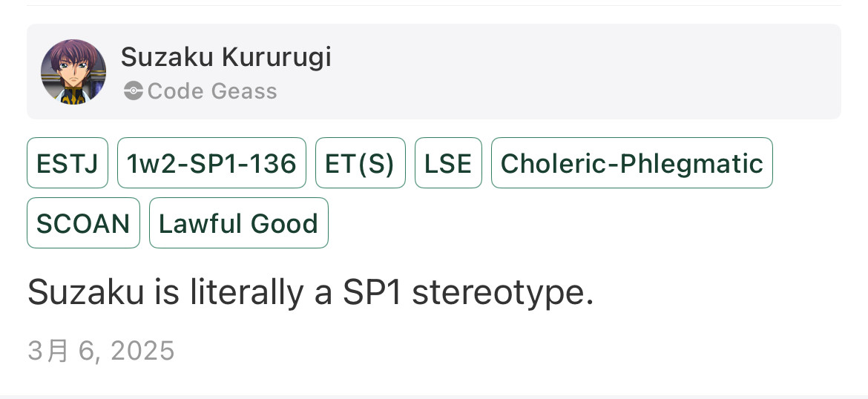Image resolution: width=868 pixels, height=399 pixels.
Task: Click the year 2025 in the timestamp
Action: coord(142,350)
